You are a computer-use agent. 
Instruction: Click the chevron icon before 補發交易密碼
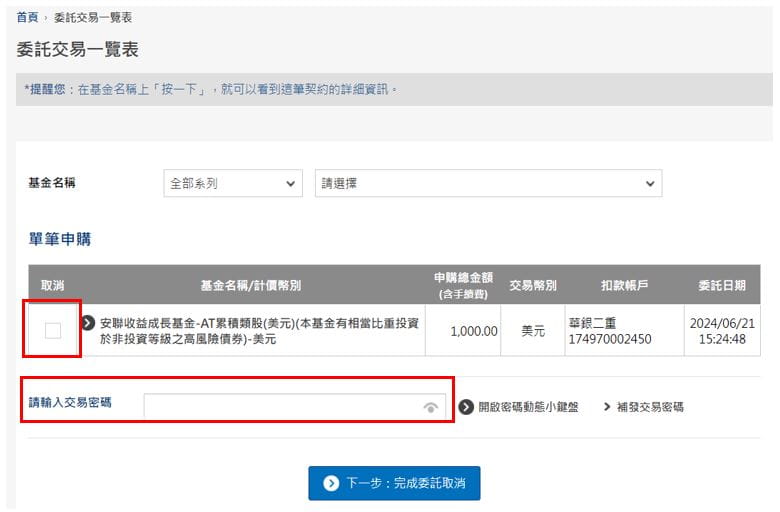point(607,407)
